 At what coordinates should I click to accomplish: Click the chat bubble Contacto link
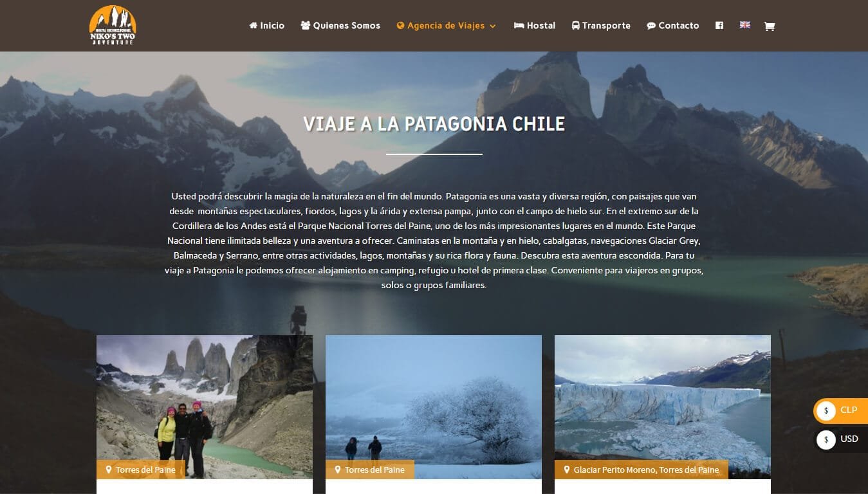(x=673, y=26)
